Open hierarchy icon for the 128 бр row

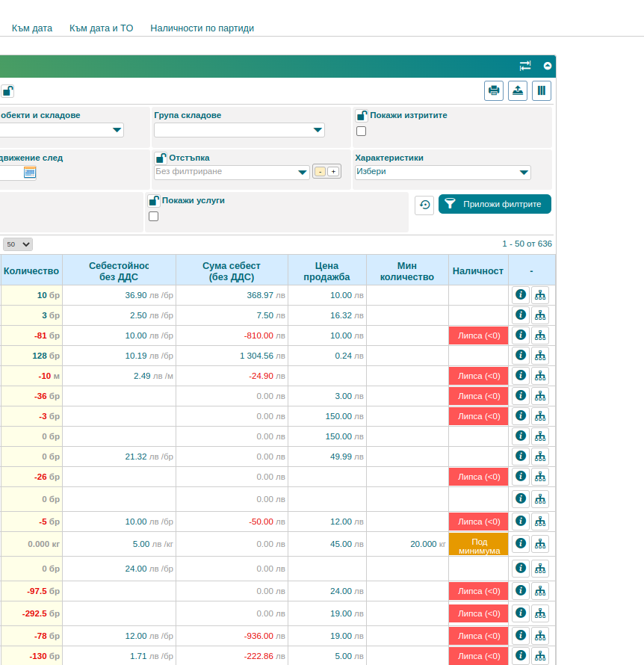[540, 356]
